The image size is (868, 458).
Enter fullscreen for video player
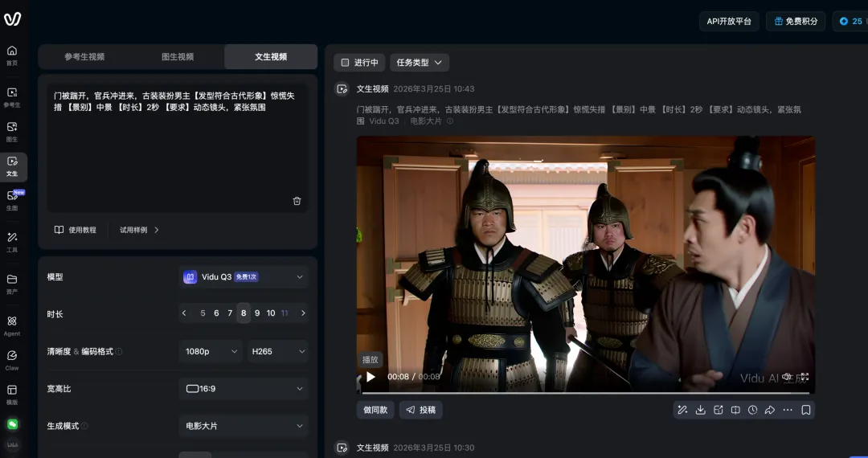click(805, 377)
